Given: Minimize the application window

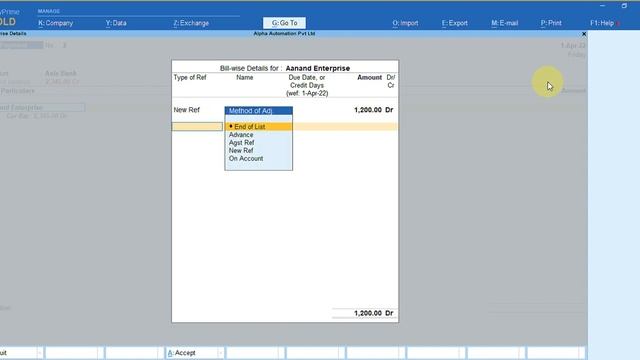Looking at the screenshot, I should coord(602,6).
